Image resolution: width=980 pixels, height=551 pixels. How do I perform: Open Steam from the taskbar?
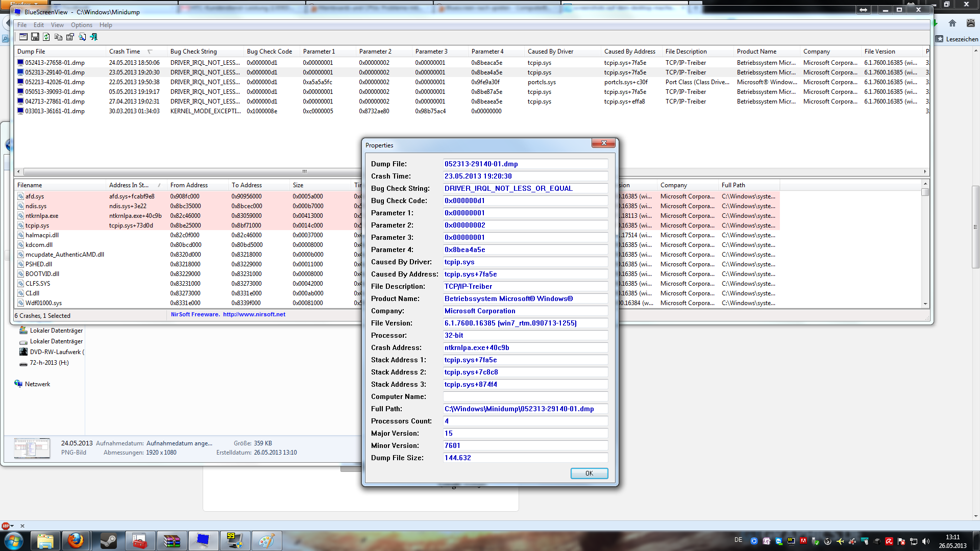point(108,541)
